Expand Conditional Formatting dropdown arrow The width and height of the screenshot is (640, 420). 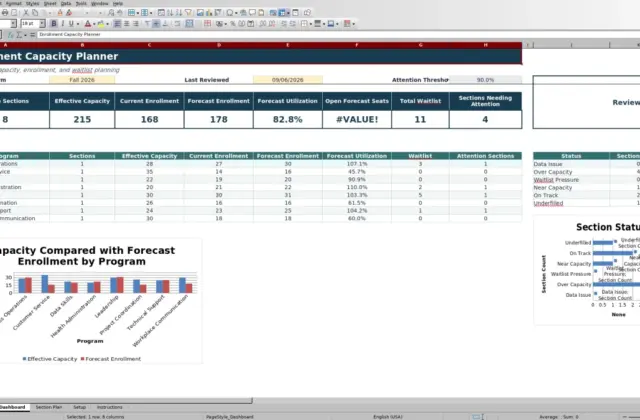pyautogui.click(x=353, y=24)
